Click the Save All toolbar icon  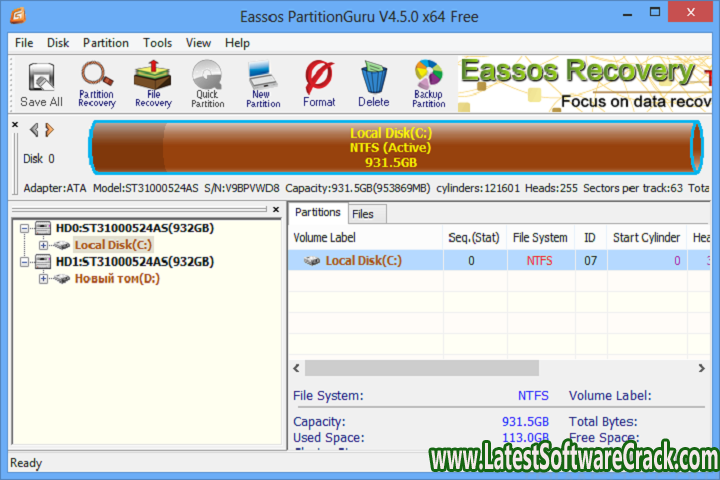point(41,84)
